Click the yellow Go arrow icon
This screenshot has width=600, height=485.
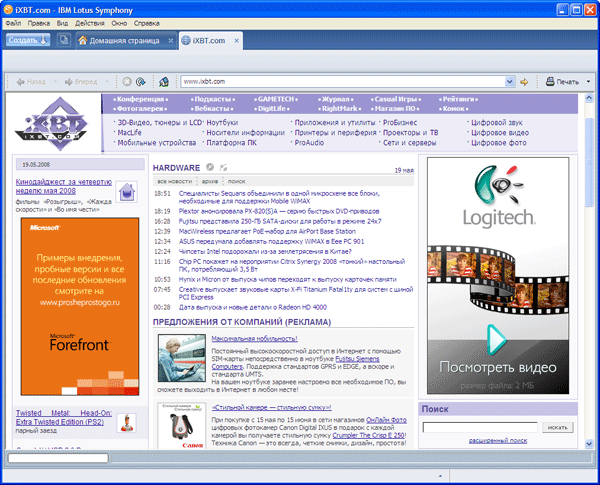(x=524, y=82)
